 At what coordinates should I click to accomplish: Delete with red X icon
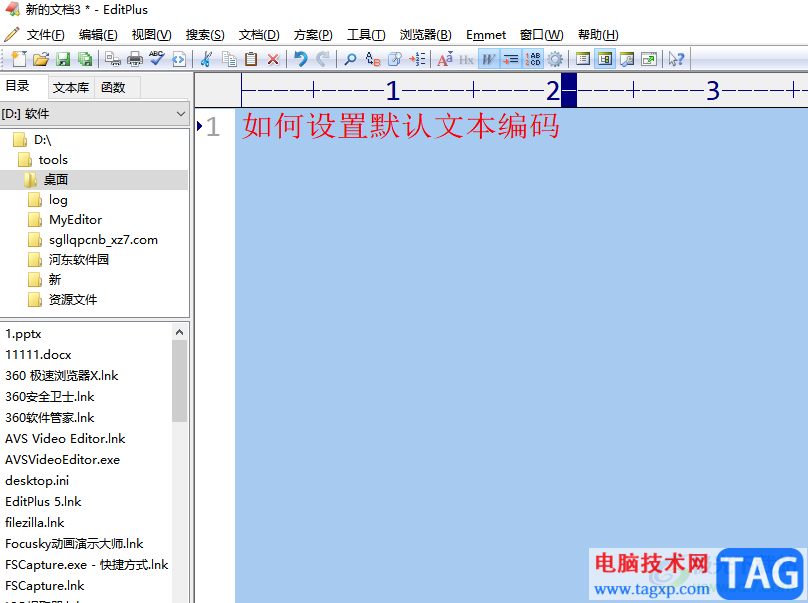273,59
